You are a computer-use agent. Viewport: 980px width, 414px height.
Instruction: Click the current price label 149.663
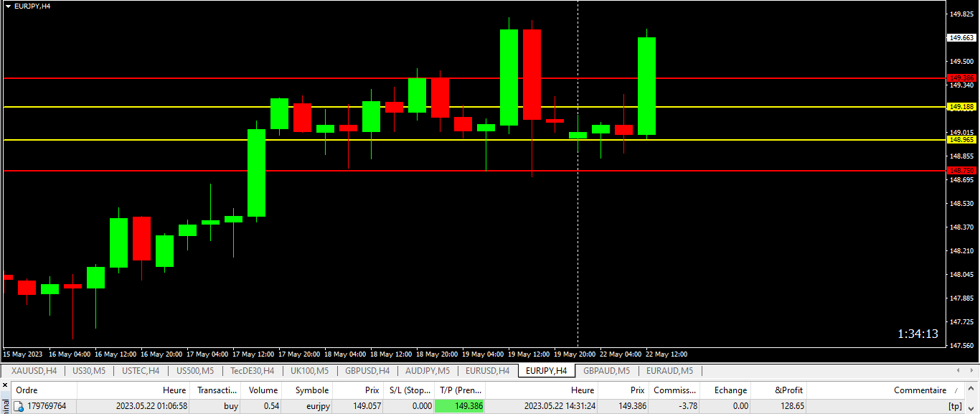[x=961, y=38]
